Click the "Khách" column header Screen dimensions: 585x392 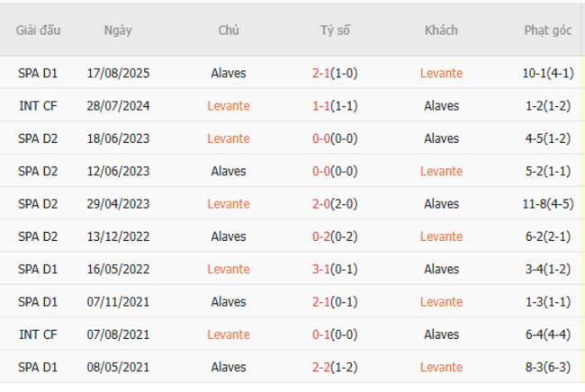click(441, 30)
